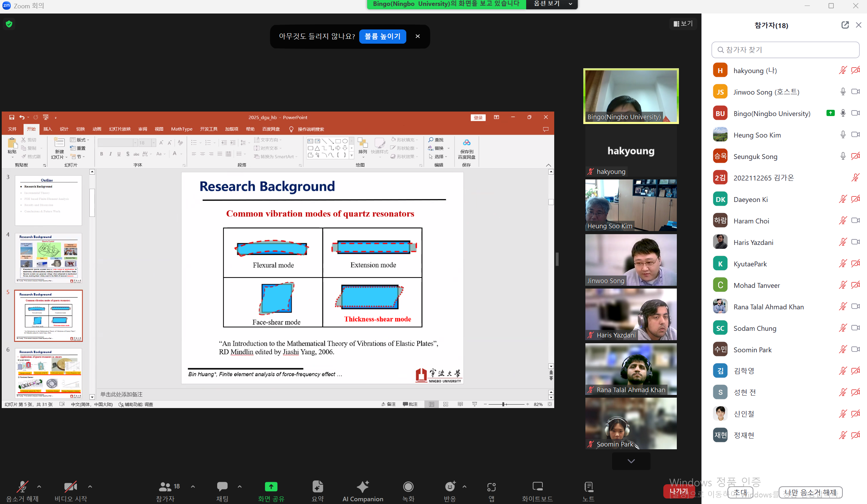Open the Notes button
Viewport: 867px width, 504px height.
589,491
